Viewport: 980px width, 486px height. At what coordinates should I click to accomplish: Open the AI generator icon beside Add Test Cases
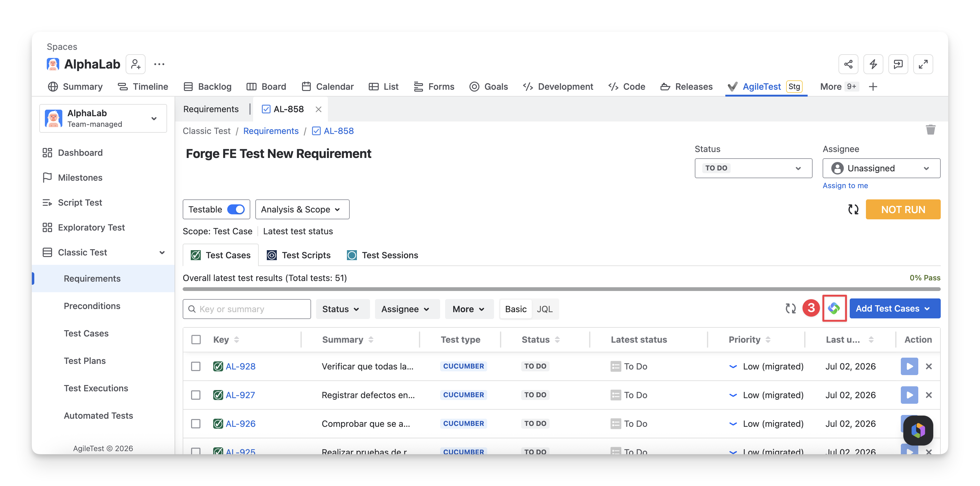click(x=834, y=308)
